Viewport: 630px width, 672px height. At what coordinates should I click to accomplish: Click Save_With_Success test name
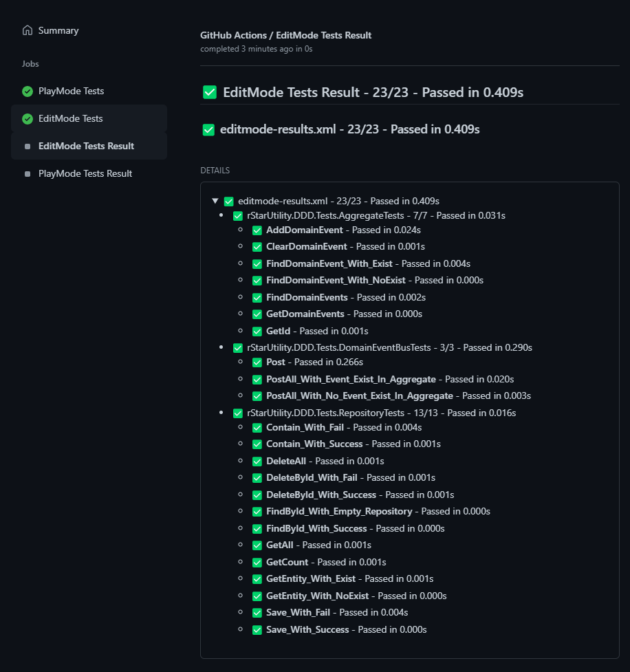click(307, 629)
